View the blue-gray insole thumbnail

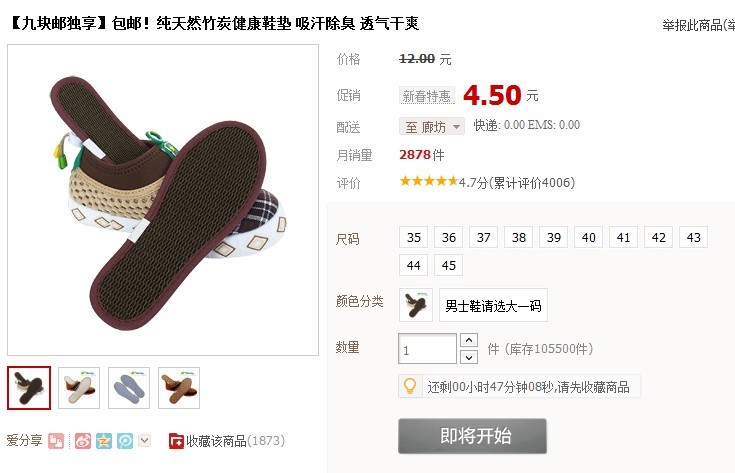click(x=129, y=388)
